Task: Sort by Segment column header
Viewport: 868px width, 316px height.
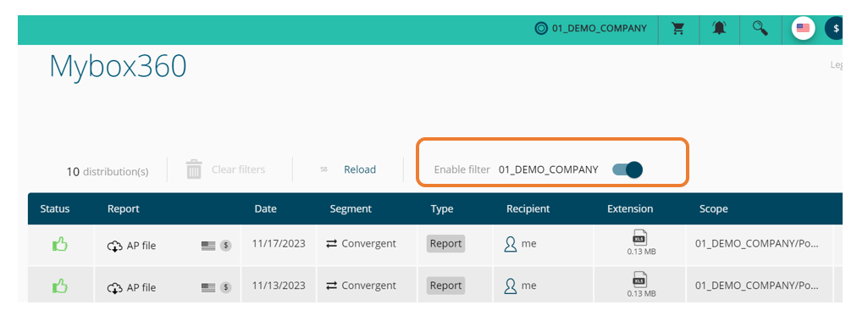Action: tap(351, 208)
